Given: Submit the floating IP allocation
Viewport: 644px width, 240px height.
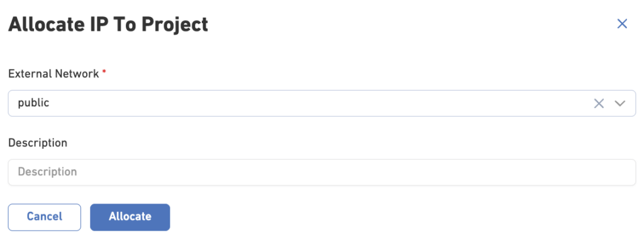Looking at the screenshot, I should pos(130,217).
